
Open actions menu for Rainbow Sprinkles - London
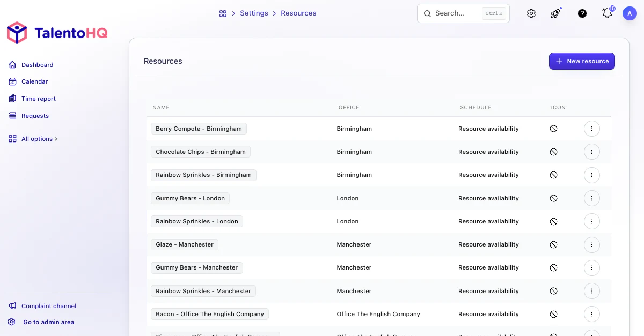click(592, 221)
